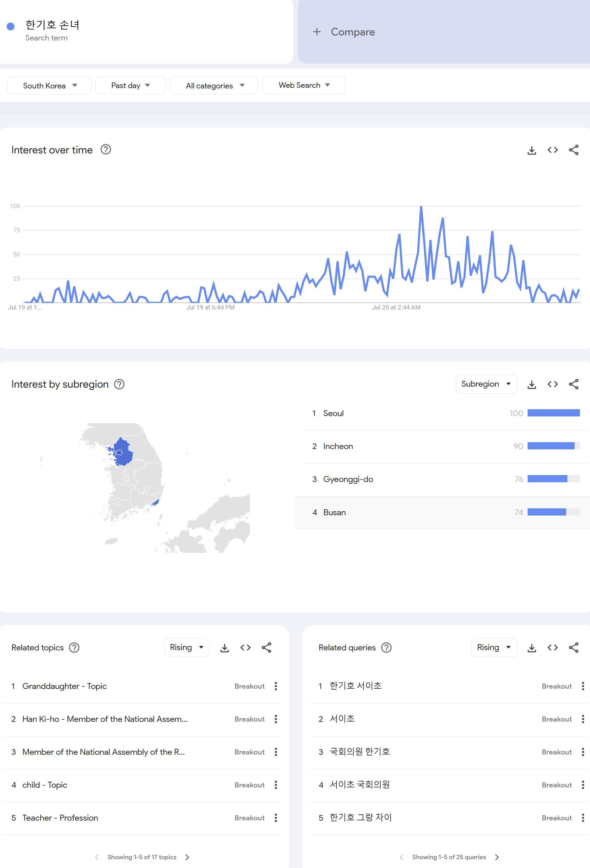
Task: Open help for Interest by subregion
Action: (x=119, y=384)
